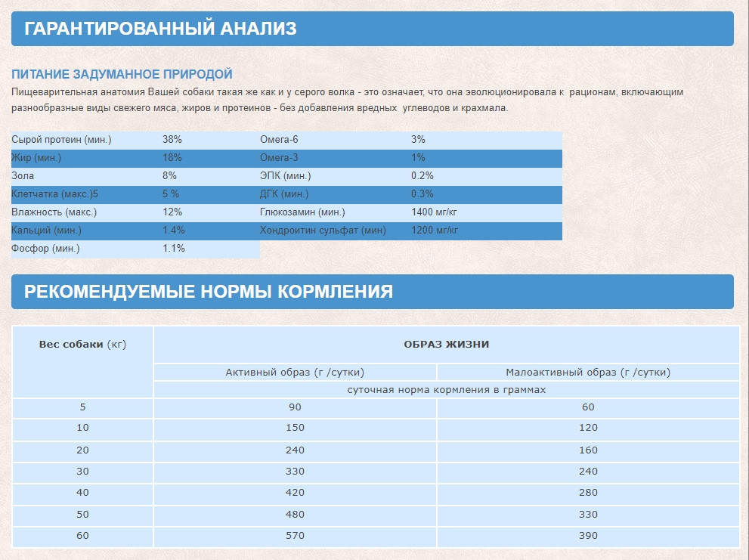This screenshot has height=560, width=749.
Task: Click the ЭПК (мин.) label
Action: pos(285,176)
